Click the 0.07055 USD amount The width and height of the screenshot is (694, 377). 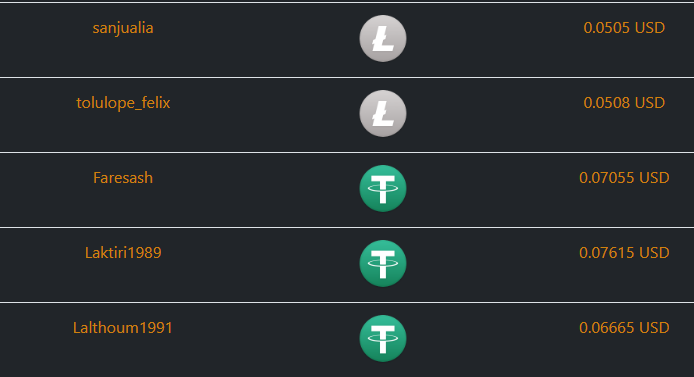pos(624,178)
